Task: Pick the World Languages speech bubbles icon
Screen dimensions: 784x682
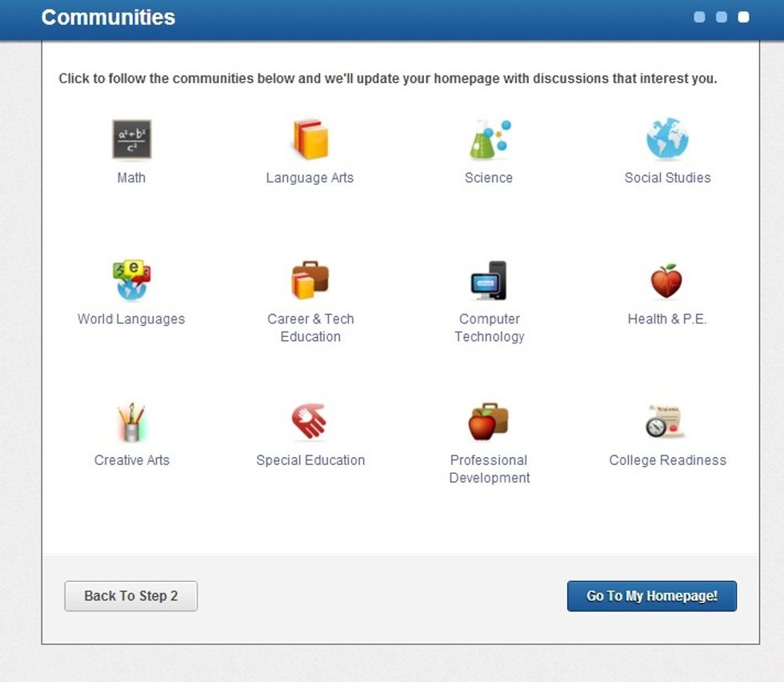Action: click(131, 280)
